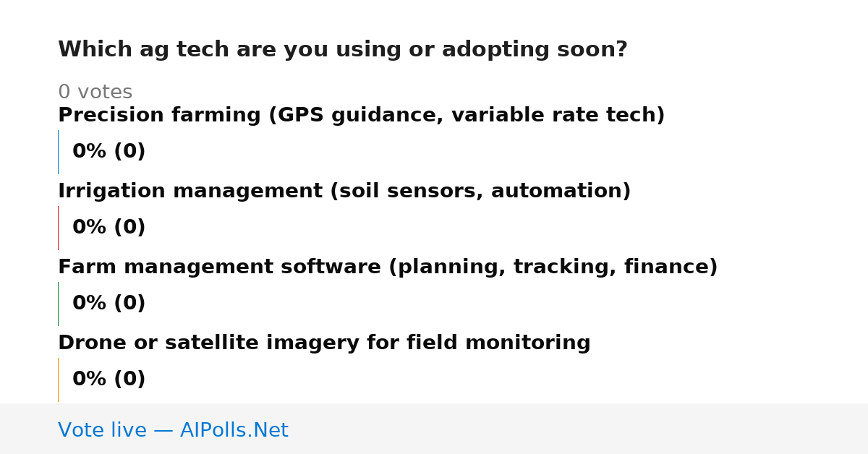This screenshot has height=454, width=868.
Task: Click the red Irrigation management result bar
Action: tap(58, 228)
